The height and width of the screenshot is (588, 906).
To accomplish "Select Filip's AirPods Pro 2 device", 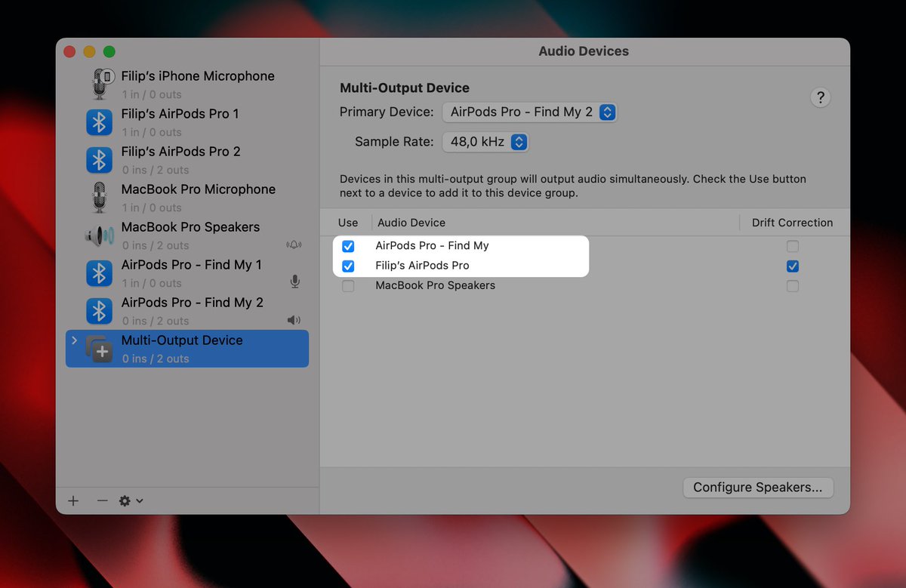I will (x=187, y=160).
